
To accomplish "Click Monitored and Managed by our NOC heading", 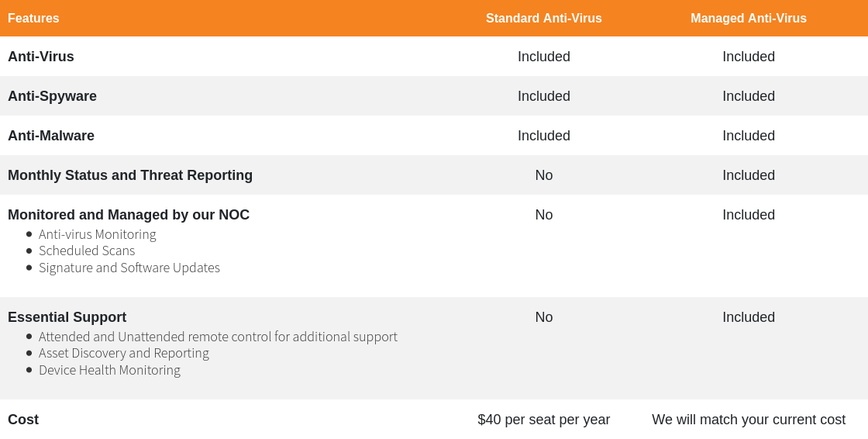I will (129, 215).
